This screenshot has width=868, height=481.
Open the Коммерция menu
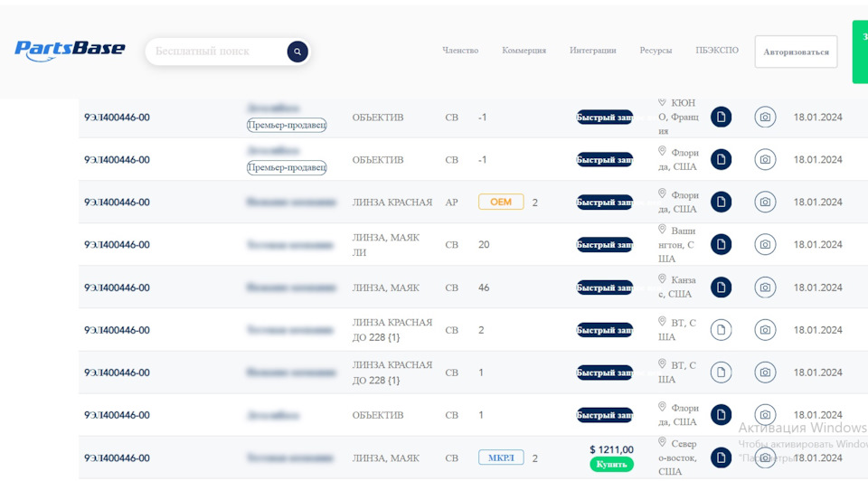click(524, 51)
